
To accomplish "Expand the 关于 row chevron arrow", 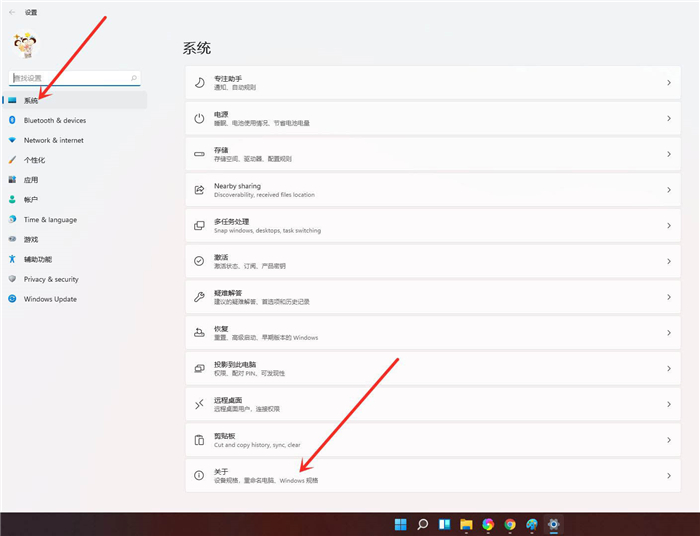I will pos(668,476).
